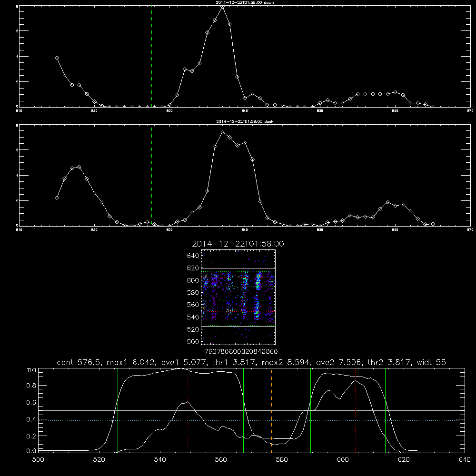Click the y-axis label 0.2 of the bottom plot

click(31, 436)
